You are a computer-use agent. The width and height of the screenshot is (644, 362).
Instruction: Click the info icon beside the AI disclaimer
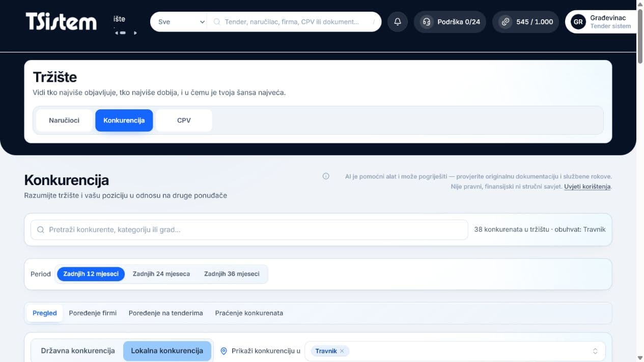pyautogui.click(x=326, y=176)
